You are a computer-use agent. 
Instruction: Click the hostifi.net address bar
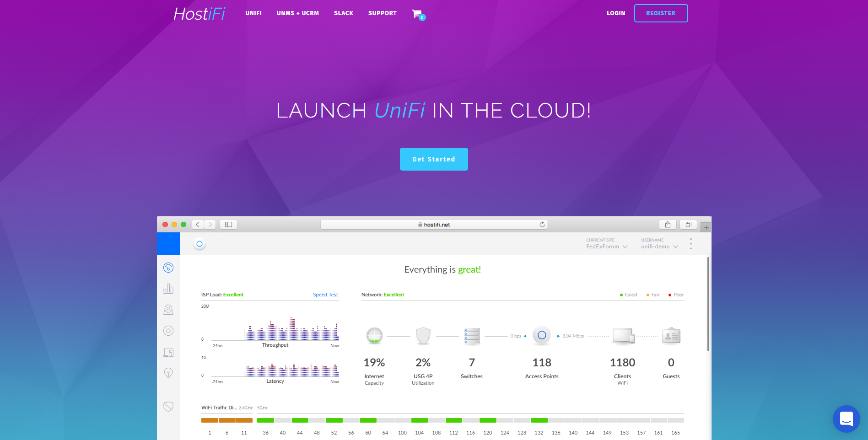coord(434,225)
